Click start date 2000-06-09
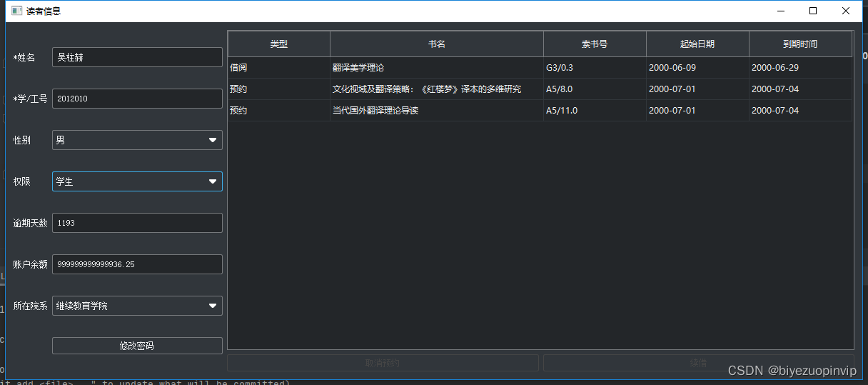Screen dimensions: 868x385 697,68
